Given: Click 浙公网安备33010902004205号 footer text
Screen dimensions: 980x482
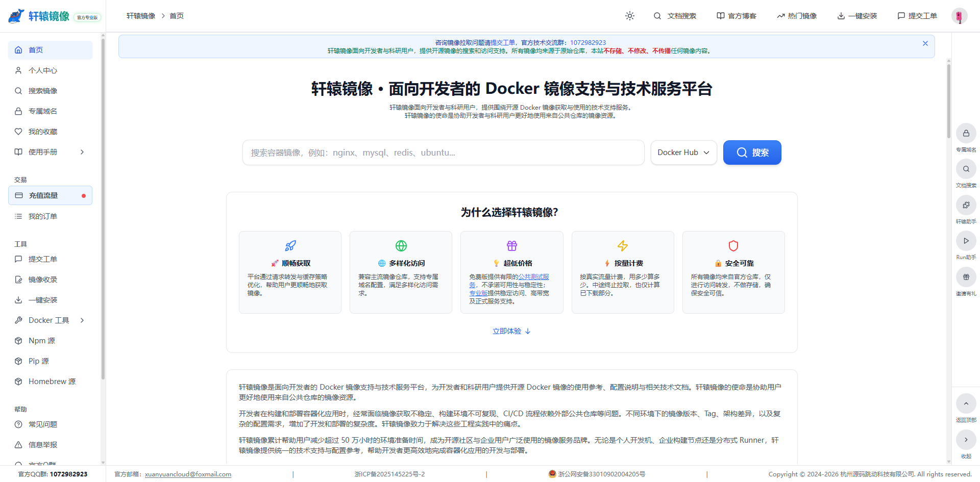Looking at the screenshot, I should [601, 474].
